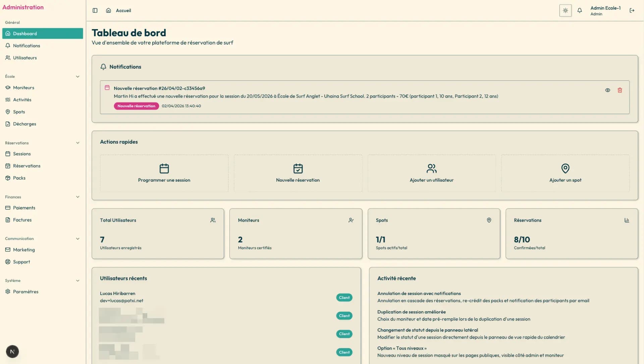This screenshot has width=644, height=364.
Task: Collapse the Réservations sidebar section
Action: (x=78, y=143)
